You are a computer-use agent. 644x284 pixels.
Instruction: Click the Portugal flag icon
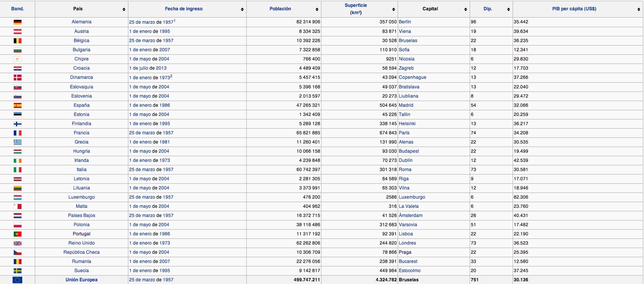(x=18, y=234)
